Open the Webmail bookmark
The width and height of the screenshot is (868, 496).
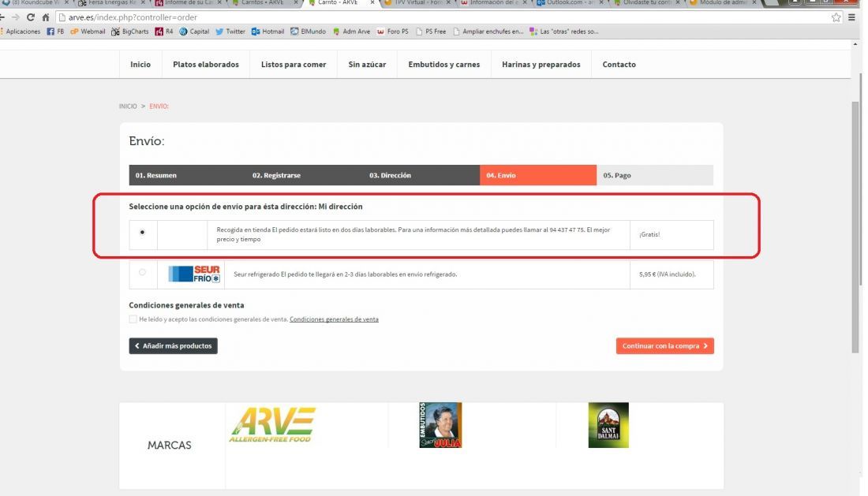pyautogui.click(x=88, y=32)
